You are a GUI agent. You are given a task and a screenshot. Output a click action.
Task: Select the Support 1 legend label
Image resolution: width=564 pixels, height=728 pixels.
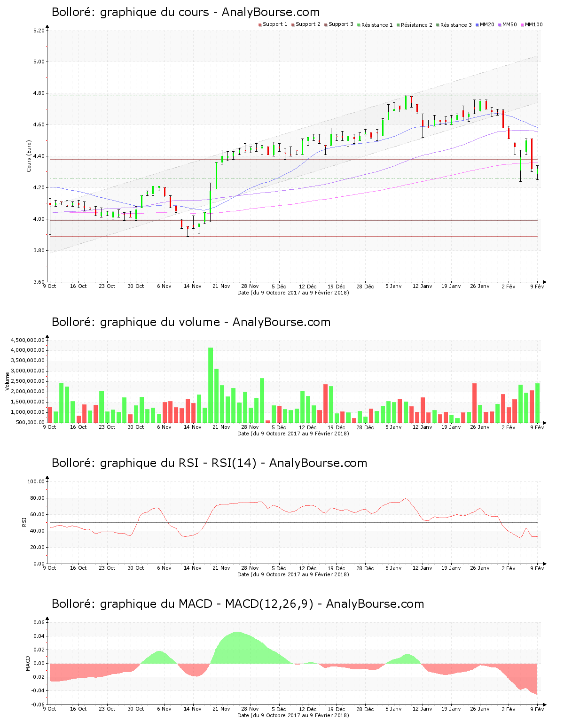(x=275, y=24)
